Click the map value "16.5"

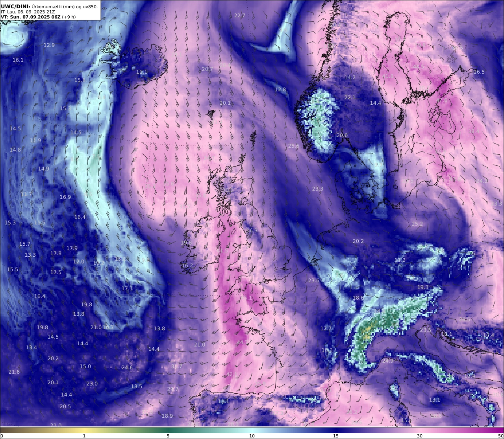[479, 72]
